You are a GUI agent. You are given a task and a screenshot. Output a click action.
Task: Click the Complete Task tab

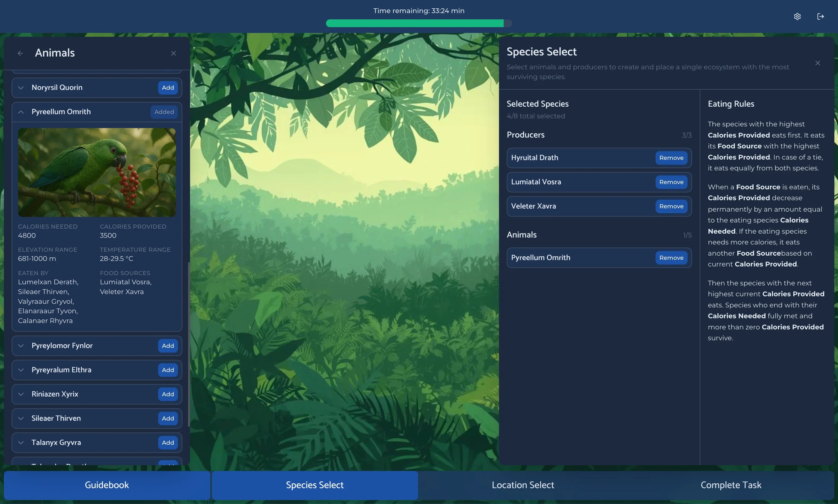pyautogui.click(x=731, y=485)
